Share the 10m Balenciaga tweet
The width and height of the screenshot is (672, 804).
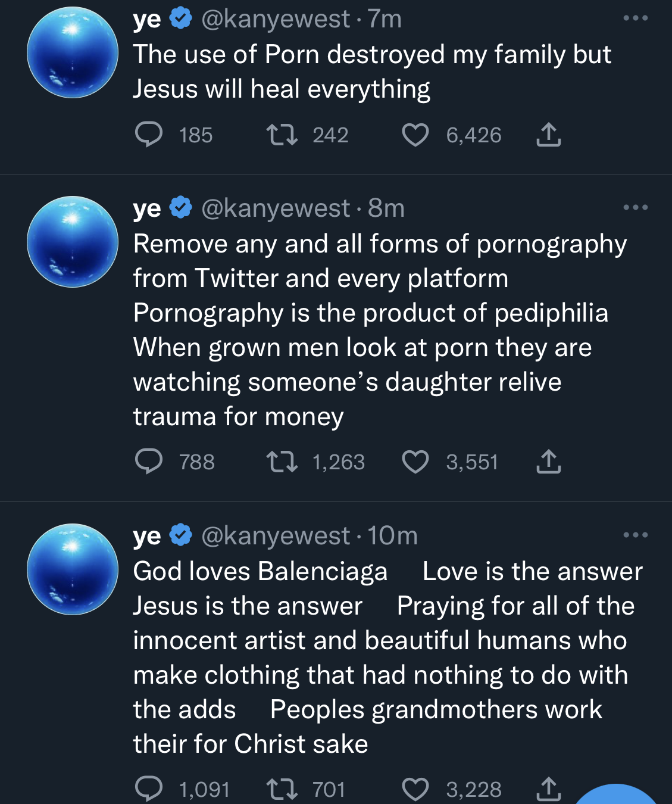(x=548, y=789)
